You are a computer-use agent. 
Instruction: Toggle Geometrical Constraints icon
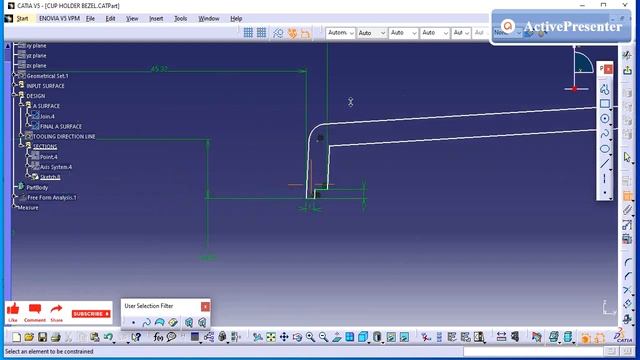[292, 33]
